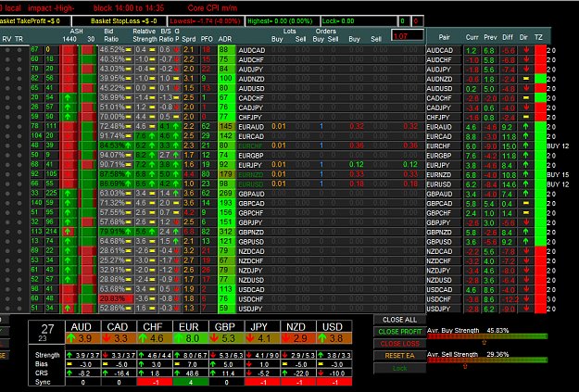Click the EUR Sync cell showing 4
Image resolution: width=579 pixels, height=392 pixels.
tap(191, 382)
